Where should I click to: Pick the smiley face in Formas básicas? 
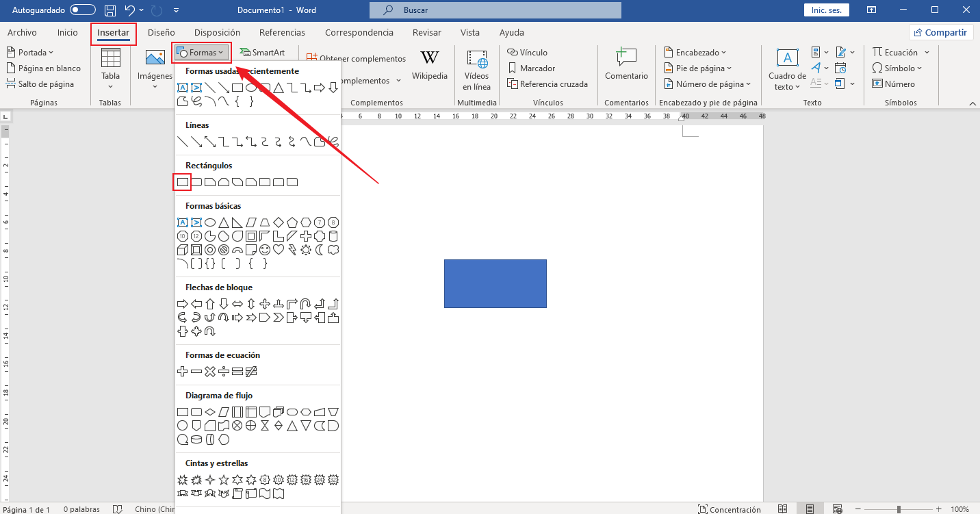coord(265,250)
